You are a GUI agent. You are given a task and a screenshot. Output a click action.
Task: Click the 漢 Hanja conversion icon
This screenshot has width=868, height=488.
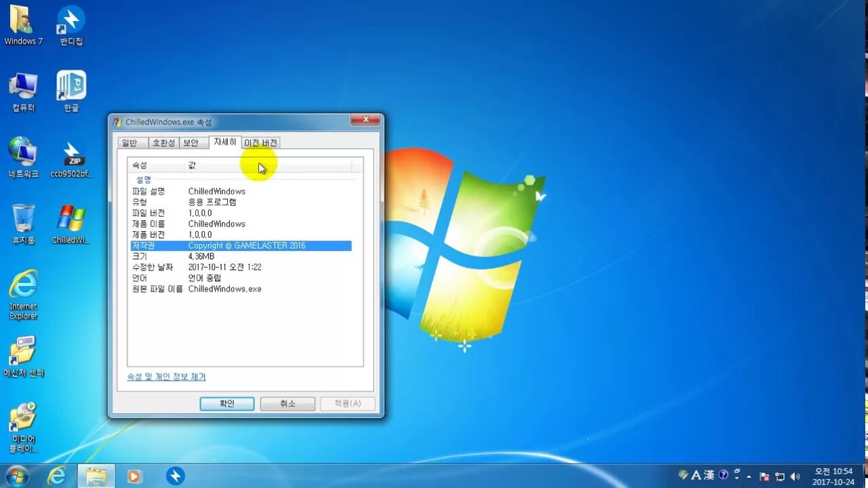[x=709, y=475]
